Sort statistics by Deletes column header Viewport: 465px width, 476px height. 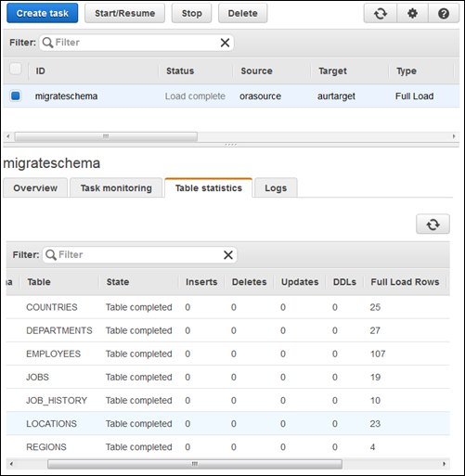pos(249,282)
